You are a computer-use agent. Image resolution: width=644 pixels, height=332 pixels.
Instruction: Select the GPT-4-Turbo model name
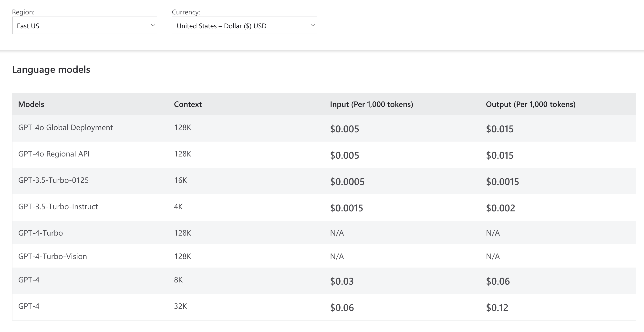pos(41,233)
